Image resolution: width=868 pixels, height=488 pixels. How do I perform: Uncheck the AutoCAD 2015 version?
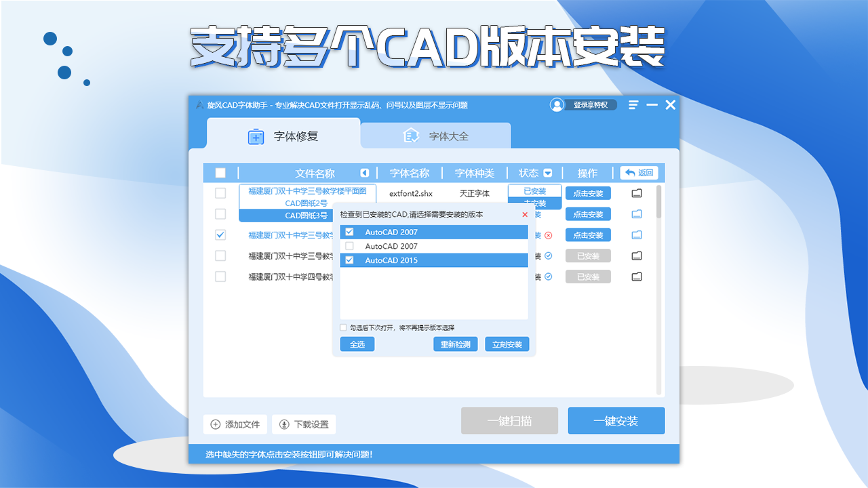pos(349,260)
